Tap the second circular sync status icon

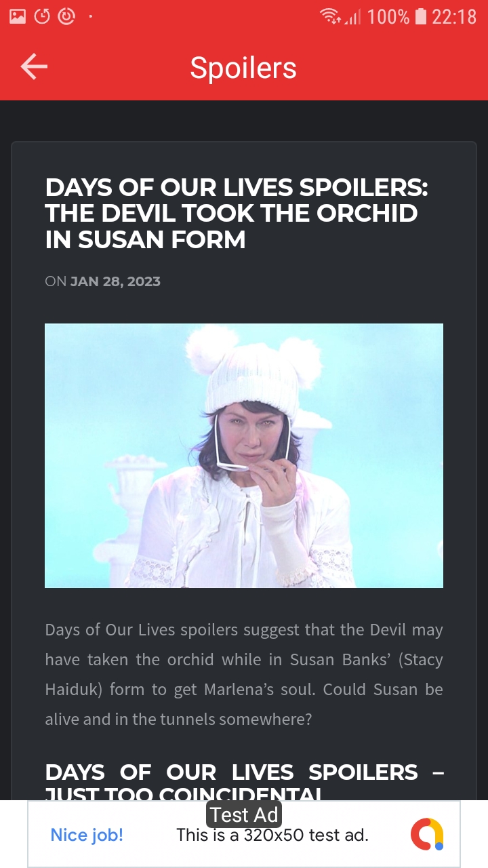click(66, 16)
